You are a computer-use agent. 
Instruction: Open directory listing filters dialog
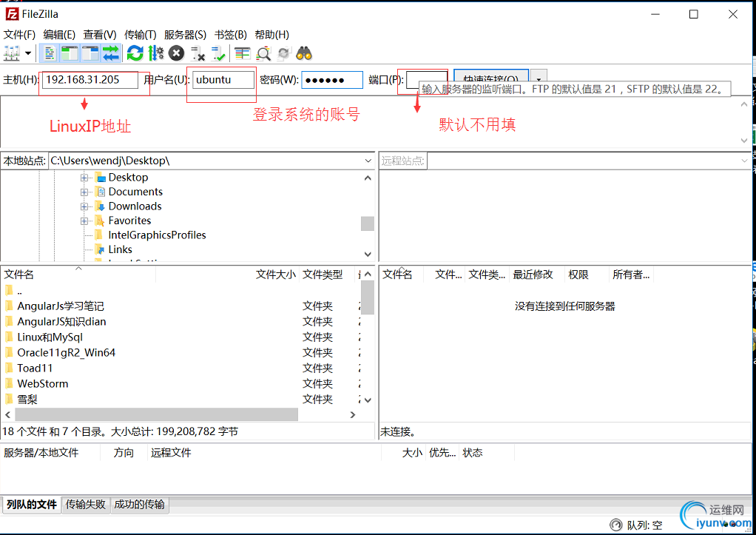pos(242,53)
